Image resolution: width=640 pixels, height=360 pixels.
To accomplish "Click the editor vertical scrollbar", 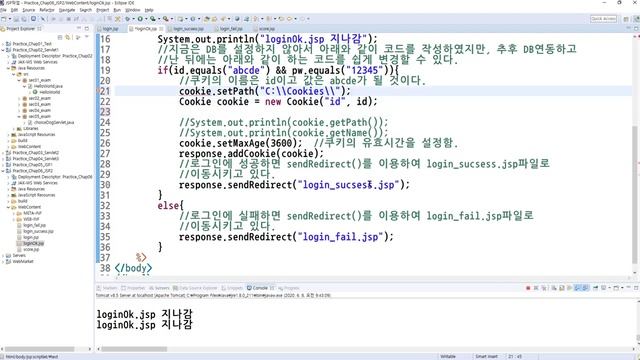I will point(634,194).
